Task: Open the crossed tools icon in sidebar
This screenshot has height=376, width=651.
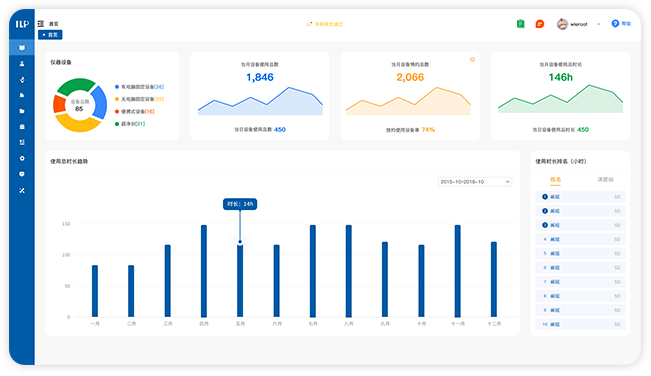Action: point(22,190)
